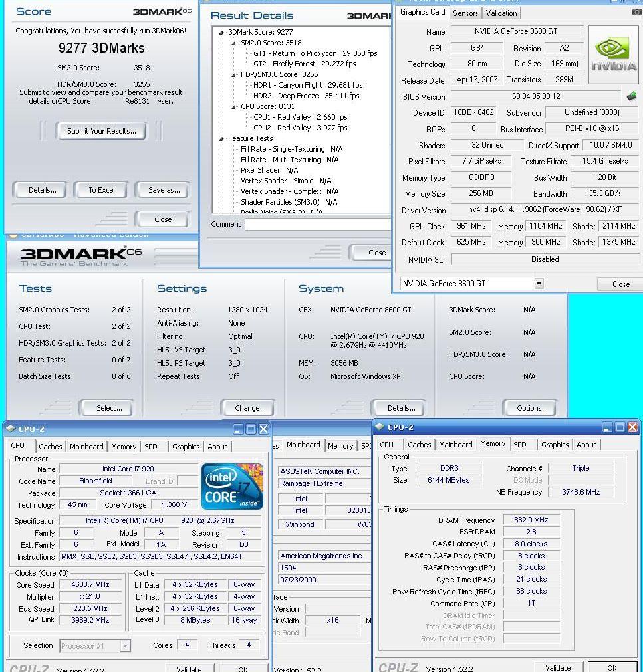Click the CPU-Z title icon in the left window
643x672 pixels.
11,429
